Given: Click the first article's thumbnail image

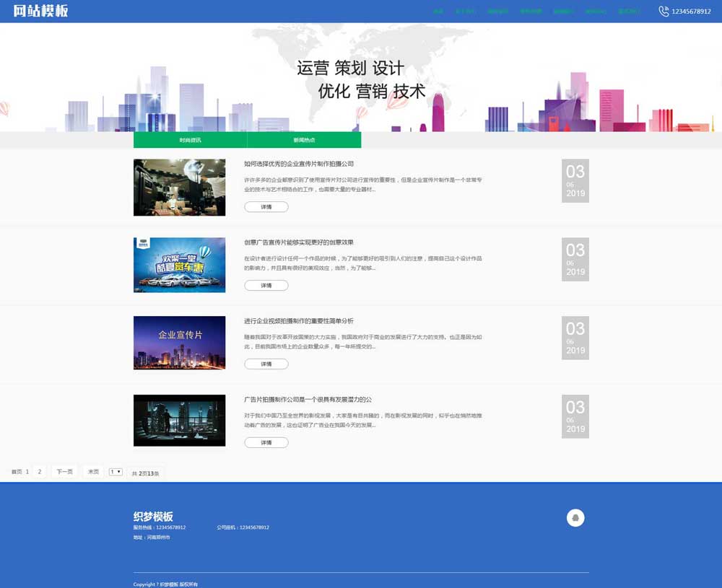Looking at the screenshot, I should [x=179, y=186].
